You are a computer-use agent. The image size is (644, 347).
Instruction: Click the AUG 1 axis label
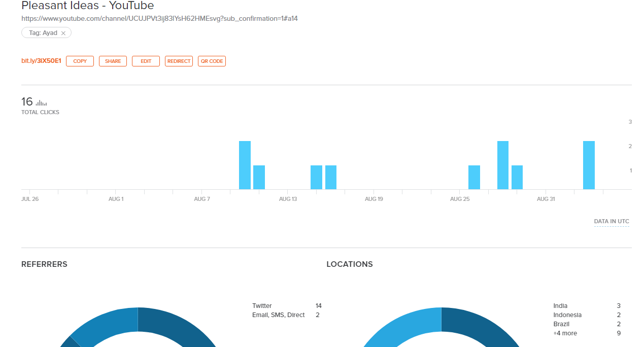click(x=116, y=199)
